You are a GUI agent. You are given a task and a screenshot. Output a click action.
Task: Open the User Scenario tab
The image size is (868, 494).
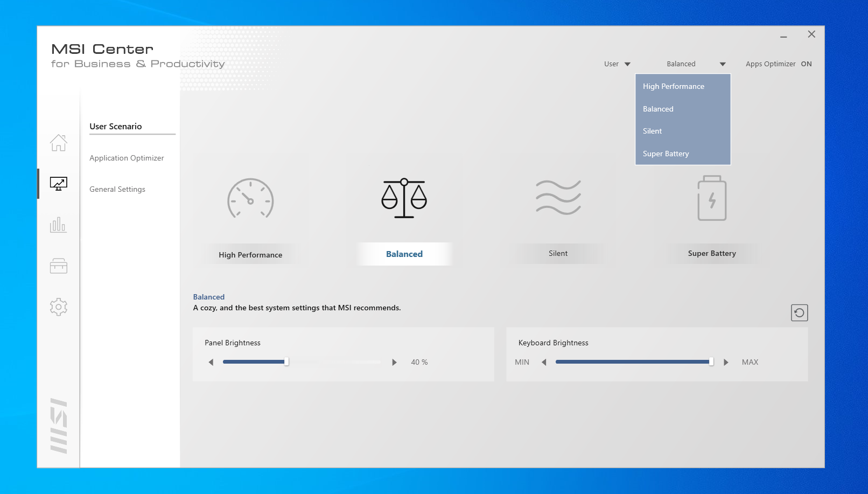tap(116, 126)
